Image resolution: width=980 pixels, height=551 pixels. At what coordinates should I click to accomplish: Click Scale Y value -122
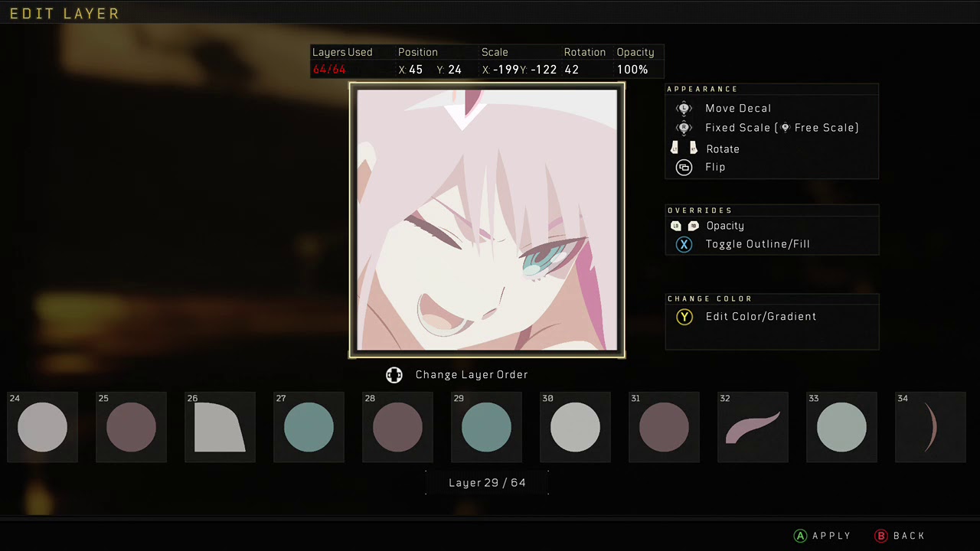click(x=544, y=70)
